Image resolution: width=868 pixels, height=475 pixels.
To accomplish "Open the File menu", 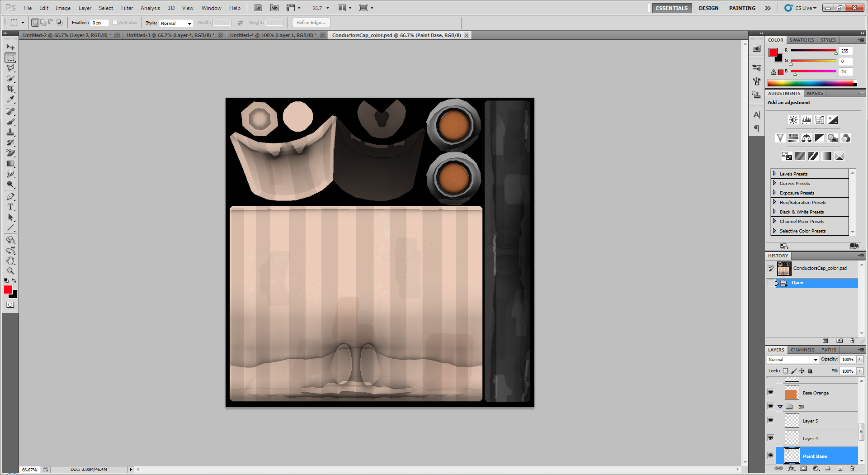I will coord(28,8).
